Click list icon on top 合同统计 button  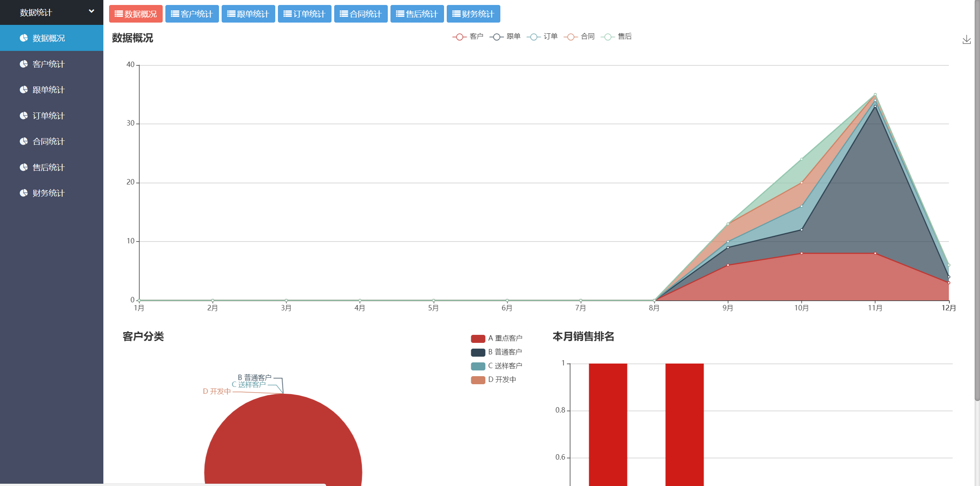tap(344, 14)
